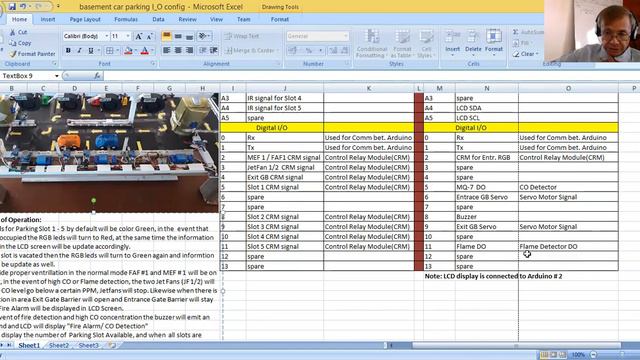The height and width of the screenshot is (360, 640).
Task: Click the Wrap Text button
Action: [x=242, y=36]
